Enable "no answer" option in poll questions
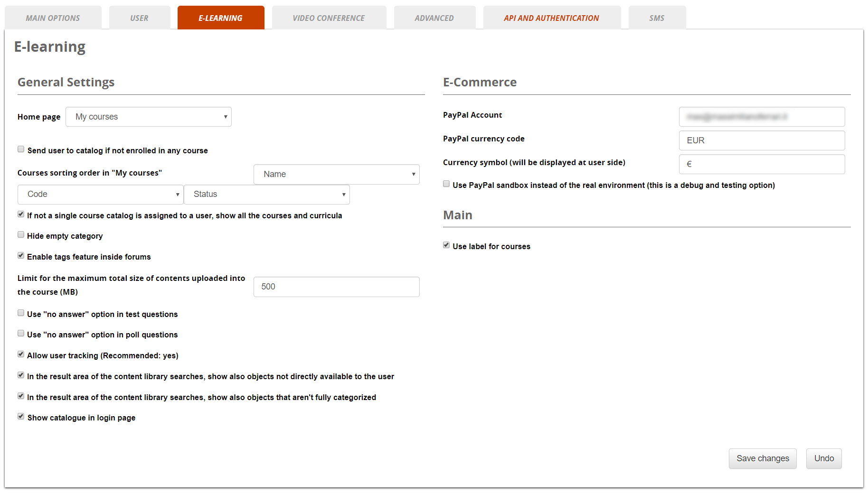This screenshot has width=868, height=494. 21,334
